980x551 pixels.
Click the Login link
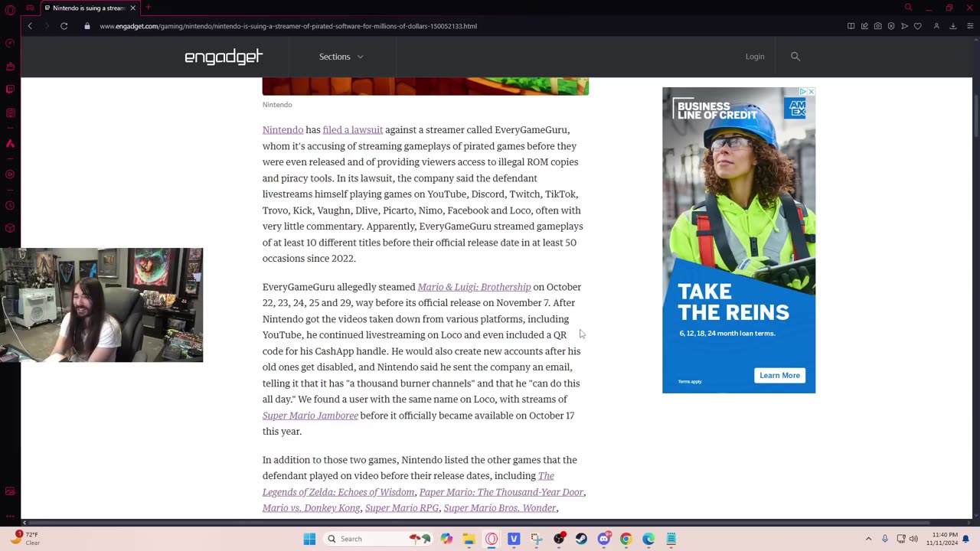point(755,57)
